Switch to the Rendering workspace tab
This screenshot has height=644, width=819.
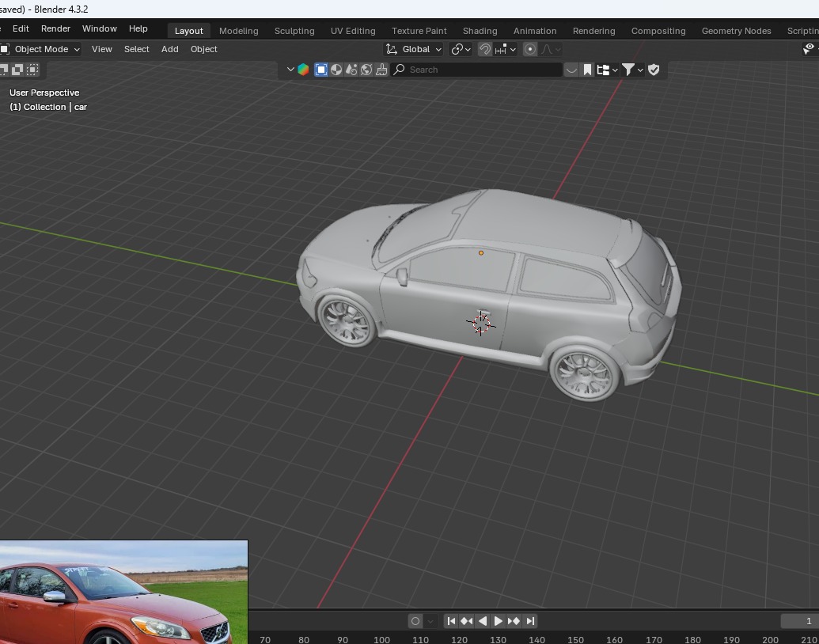[x=594, y=31]
